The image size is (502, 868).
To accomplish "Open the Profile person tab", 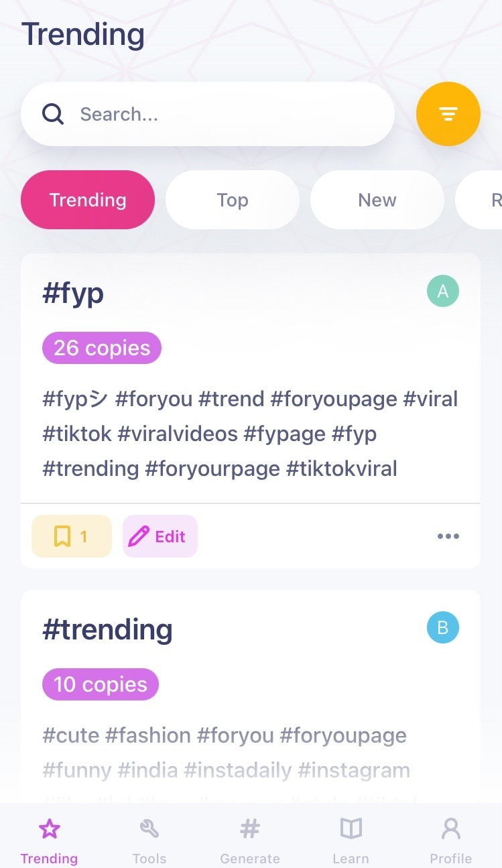I will 450,841.
